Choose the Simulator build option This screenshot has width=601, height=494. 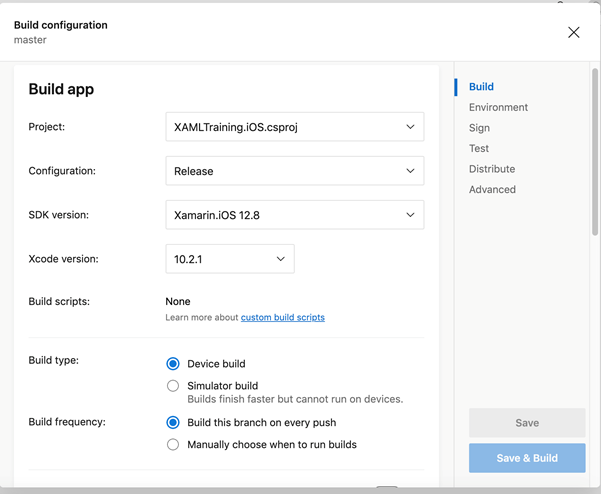coord(173,386)
